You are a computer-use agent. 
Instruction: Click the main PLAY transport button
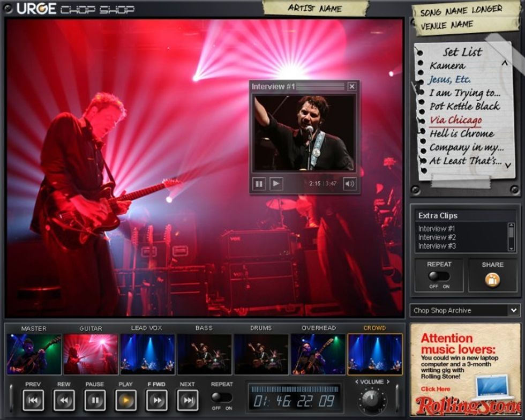click(x=125, y=400)
